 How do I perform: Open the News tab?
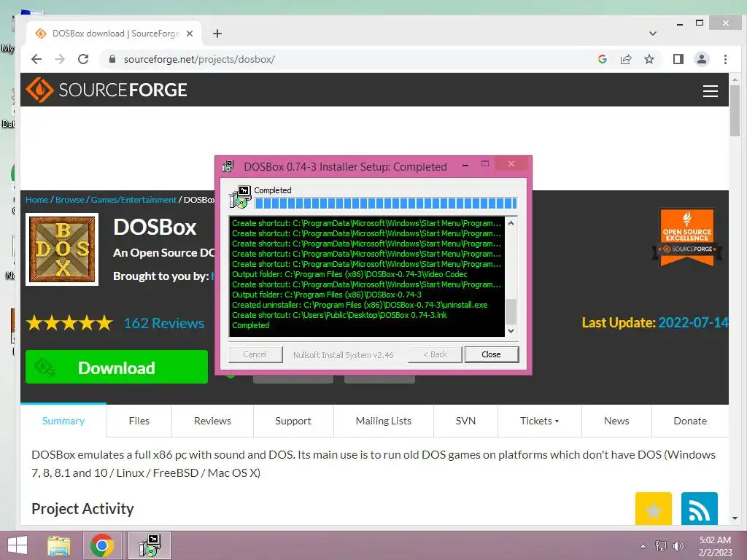pyautogui.click(x=616, y=421)
